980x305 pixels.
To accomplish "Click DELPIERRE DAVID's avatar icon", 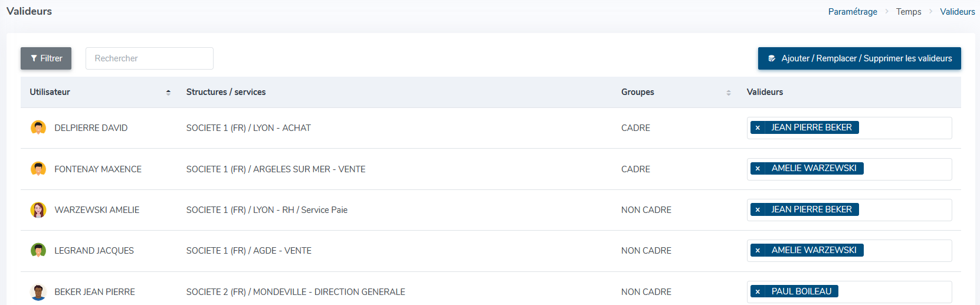I will pos(38,127).
